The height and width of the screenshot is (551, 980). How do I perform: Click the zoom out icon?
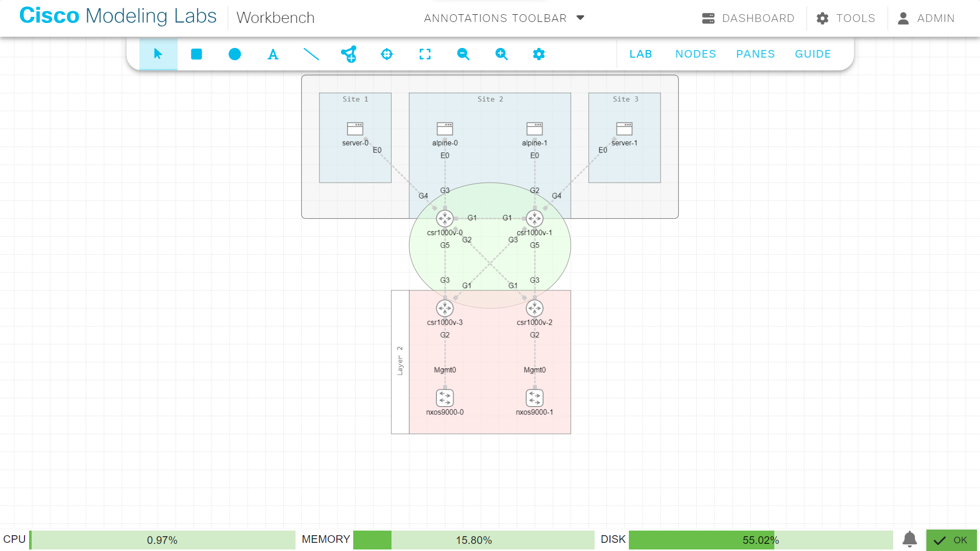coord(463,54)
